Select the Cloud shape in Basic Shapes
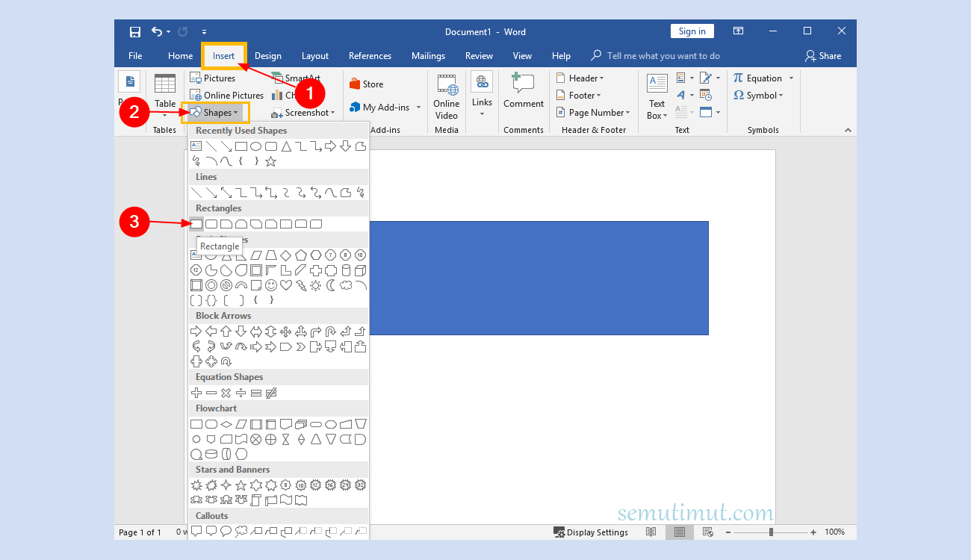The image size is (971, 560). (x=346, y=285)
